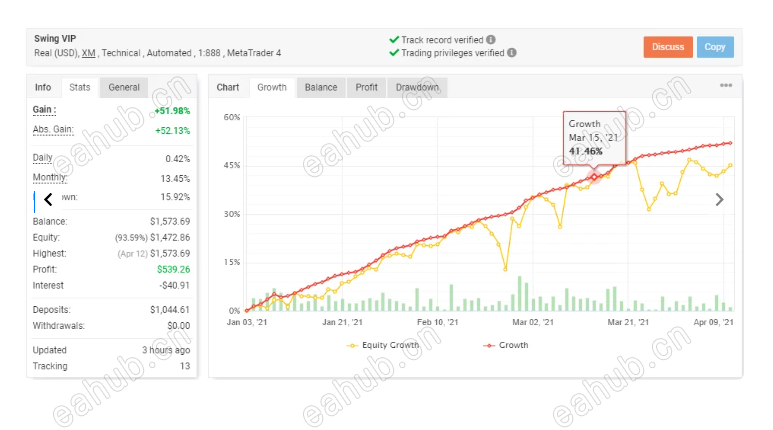Screen dimensions: 773x430
Task: Click the Gain label link
Action: (44, 110)
